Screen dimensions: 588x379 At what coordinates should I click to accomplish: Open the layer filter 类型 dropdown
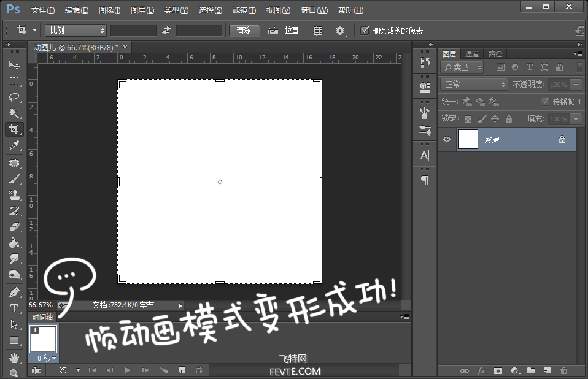462,67
